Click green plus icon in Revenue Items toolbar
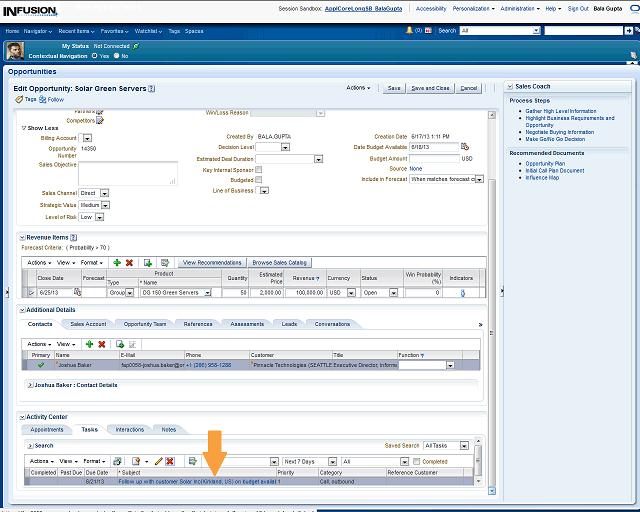 (x=117, y=262)
